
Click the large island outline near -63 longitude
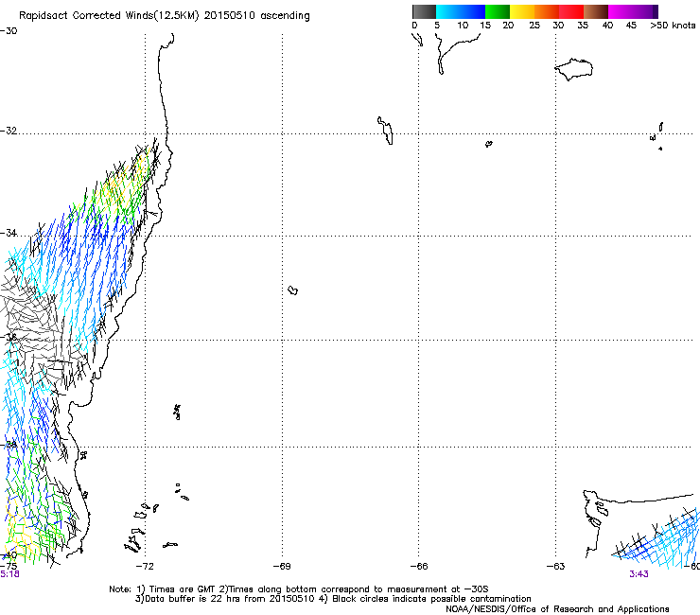click(573, 69)
